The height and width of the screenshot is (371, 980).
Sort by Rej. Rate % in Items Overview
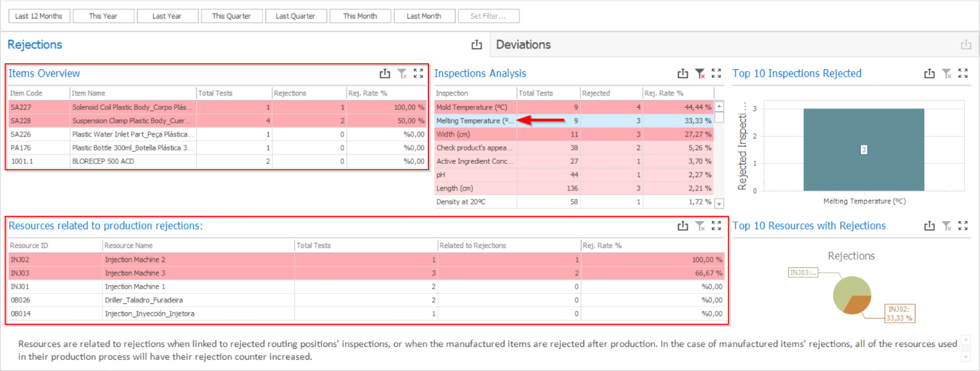pyautogui.click(x=368, y=93)
